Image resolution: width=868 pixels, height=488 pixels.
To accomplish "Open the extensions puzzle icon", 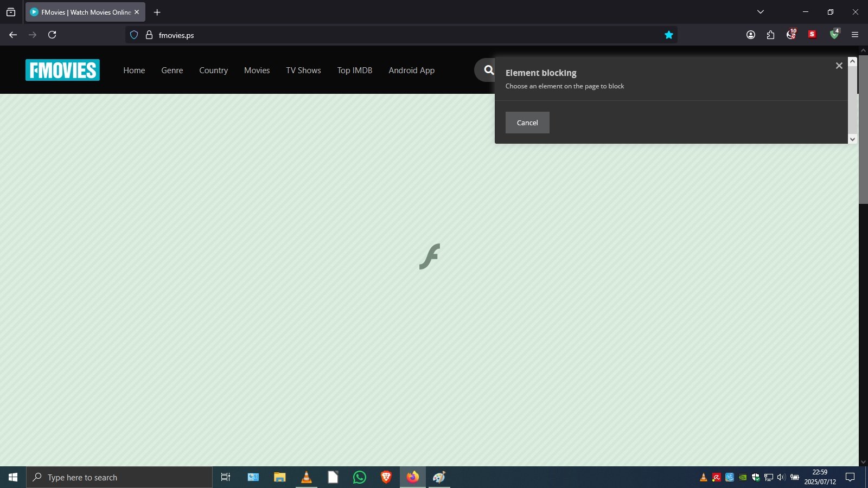I will click(770, 34).
